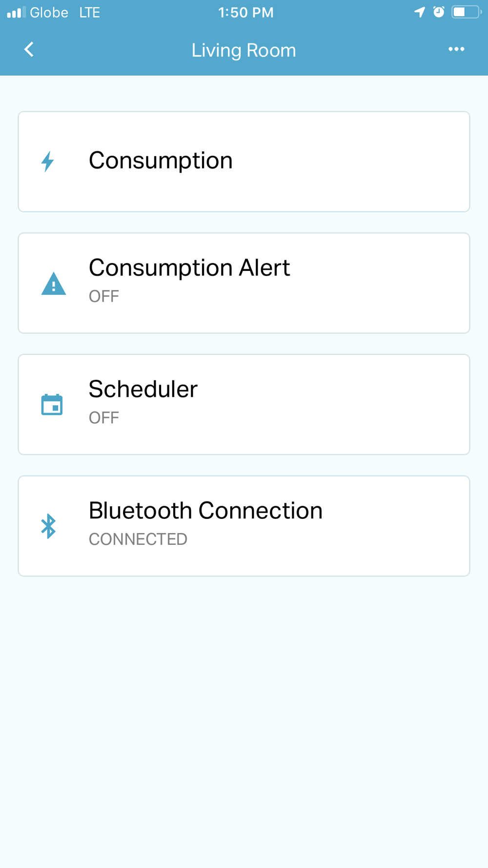The width and height of the screenshot is (488, 868).
Task: Tap the lightning bolt Consumption icon
Action: pos(47,162)
